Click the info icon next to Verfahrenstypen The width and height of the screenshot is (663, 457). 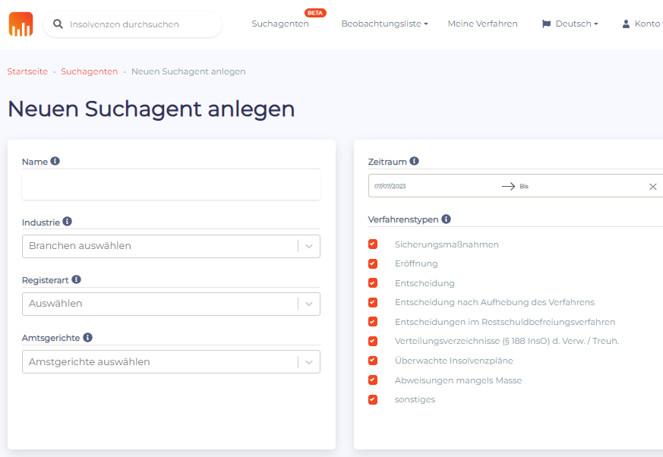point(446,219)
